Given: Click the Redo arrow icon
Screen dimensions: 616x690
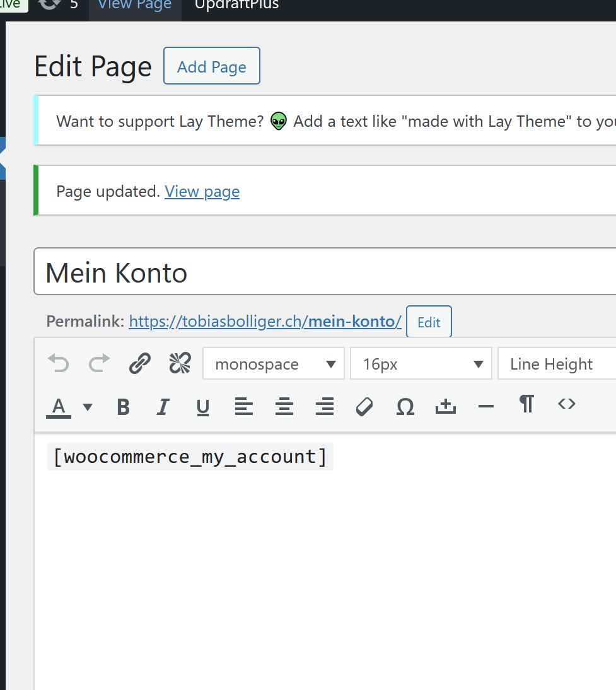Looking at the screenshot, I should tap(99, 364).
